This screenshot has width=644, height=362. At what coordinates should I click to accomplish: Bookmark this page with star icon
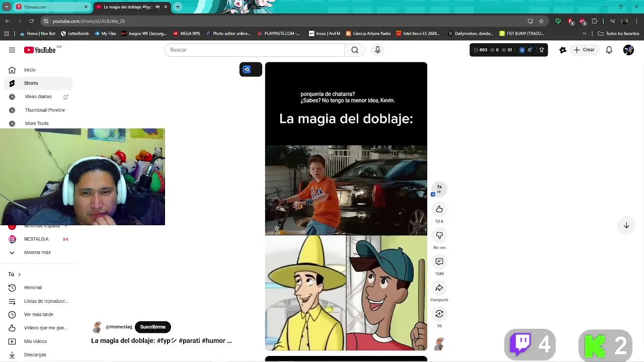[541, 21]
